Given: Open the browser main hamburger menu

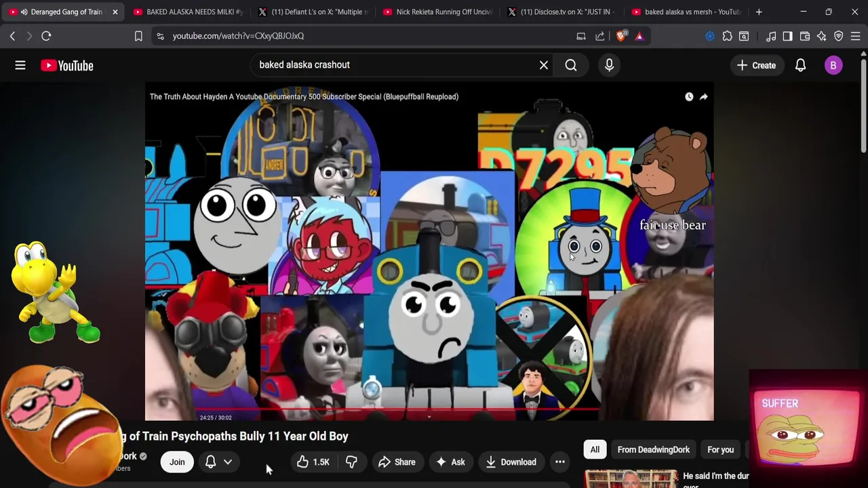Looking at the screenshot, I should point(856,36).
